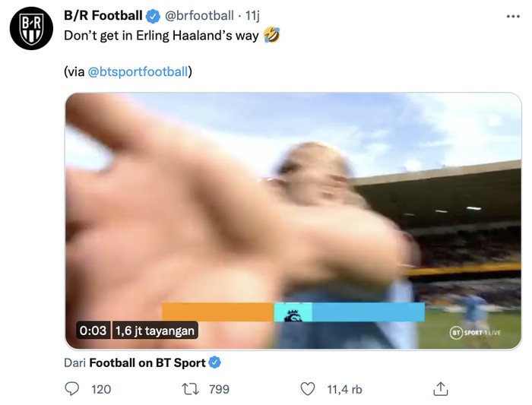Open the three-dot more options menu
532x405 pixels.
(513, 16)
